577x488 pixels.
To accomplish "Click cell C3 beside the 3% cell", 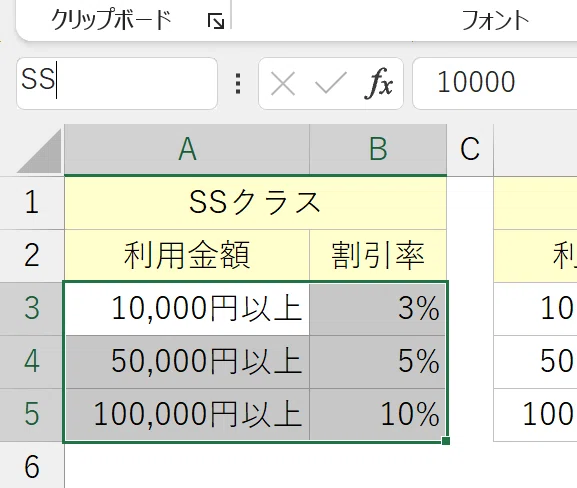I will pos(470,309).
